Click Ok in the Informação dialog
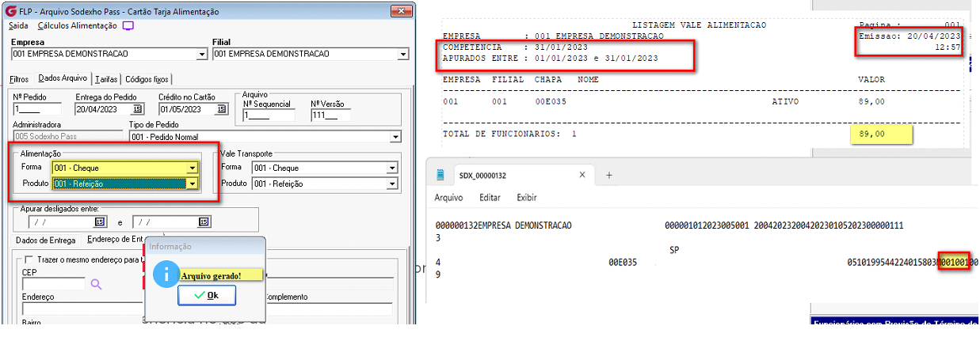Image resolution: width=980 pixels, height=337 pixels. pyautogui.click(x=206, y=295)
